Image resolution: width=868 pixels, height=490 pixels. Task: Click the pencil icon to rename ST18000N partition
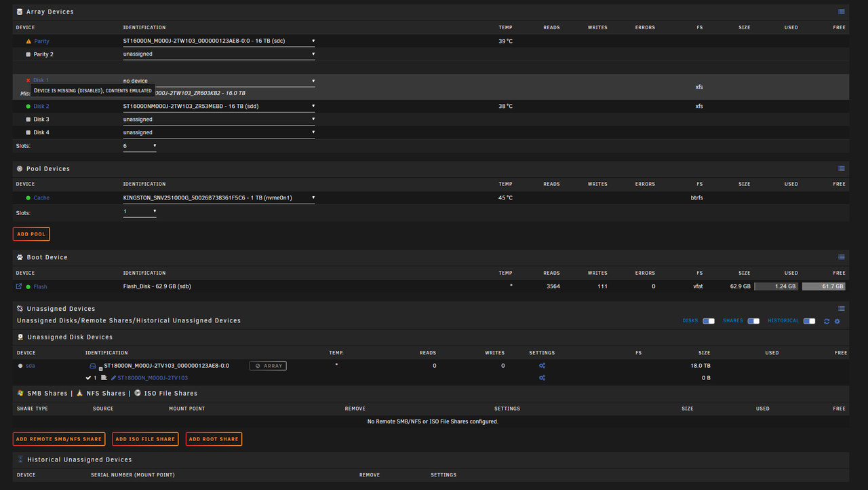113,378
